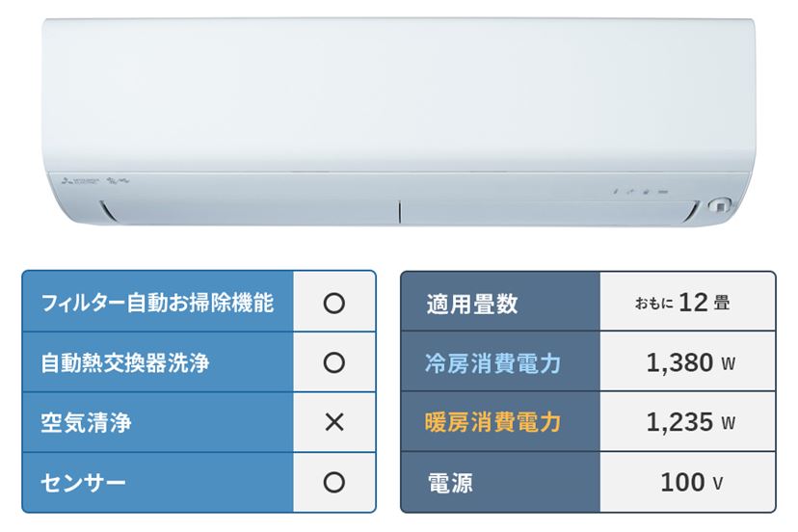Select the センサー label
Screen dimensions: 798x532
(x=83, y=482)
